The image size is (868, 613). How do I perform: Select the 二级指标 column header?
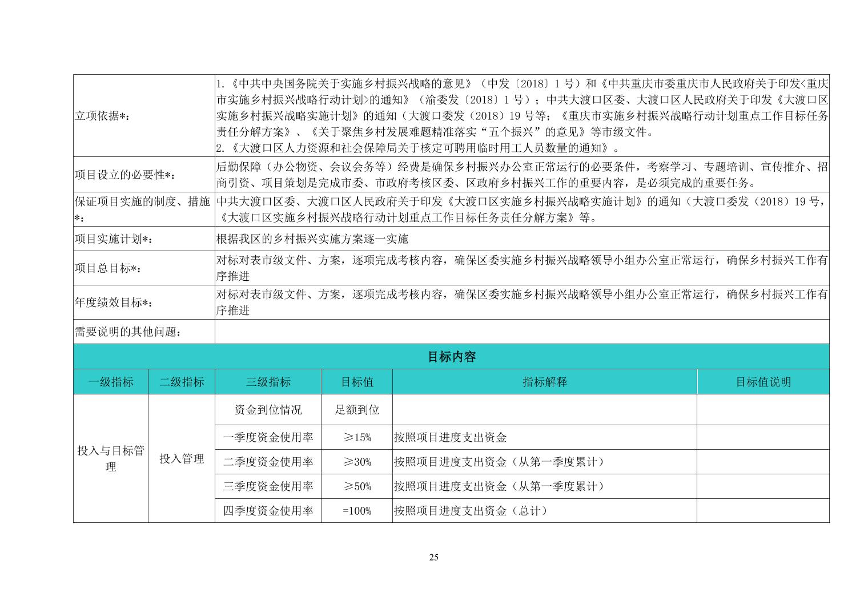pyautogui.click(x=182, y=382)
